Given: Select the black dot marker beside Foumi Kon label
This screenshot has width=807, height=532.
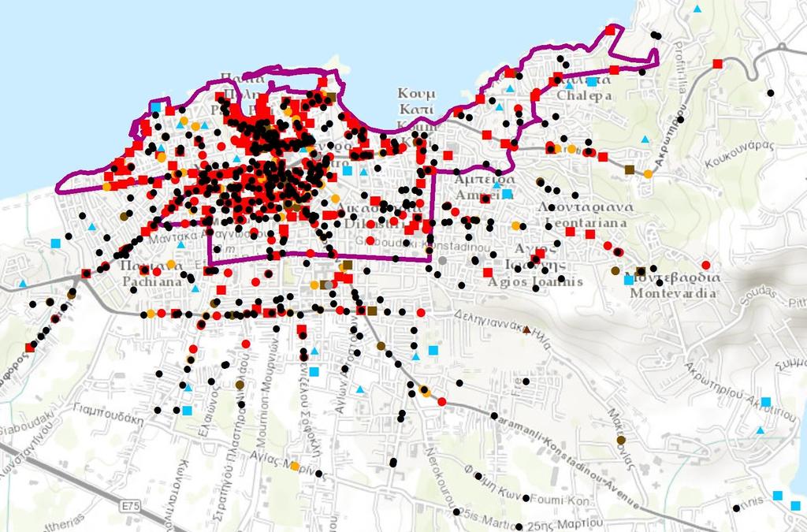Looking at the screenshot, I should point(526,498).
